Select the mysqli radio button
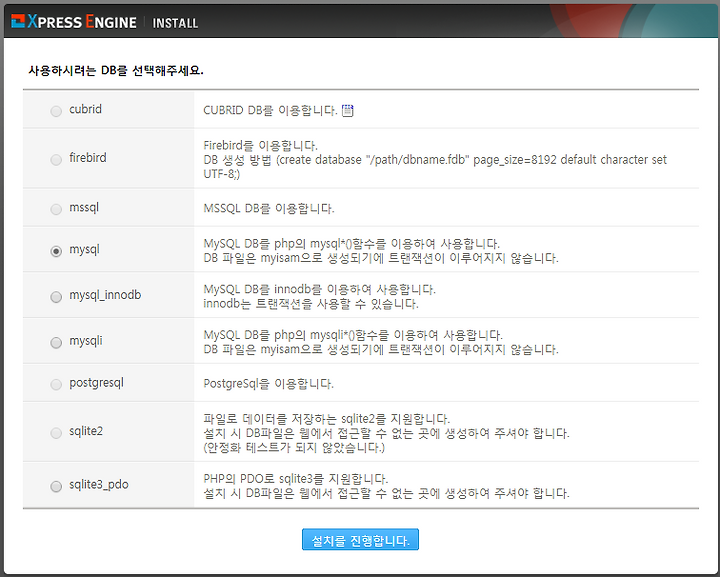 (56, 342)
